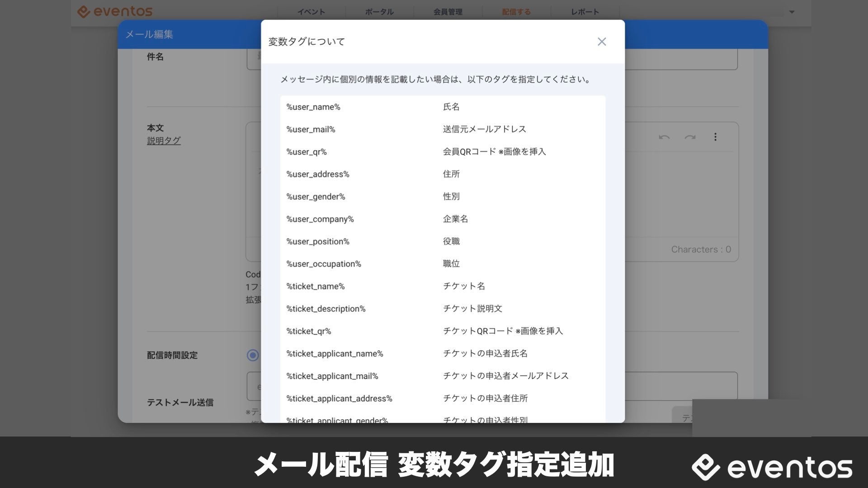Click the eventos logo at top left
Image resolution: width=868 pixels, height=488 pixels.
(x=115, y=11)
